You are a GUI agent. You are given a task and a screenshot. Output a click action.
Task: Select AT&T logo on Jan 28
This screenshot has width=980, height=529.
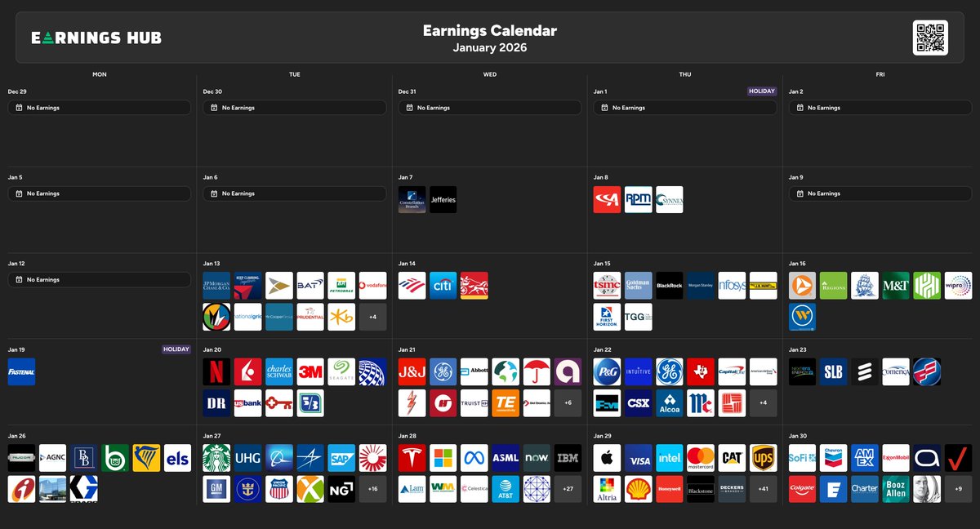(506, 489)
